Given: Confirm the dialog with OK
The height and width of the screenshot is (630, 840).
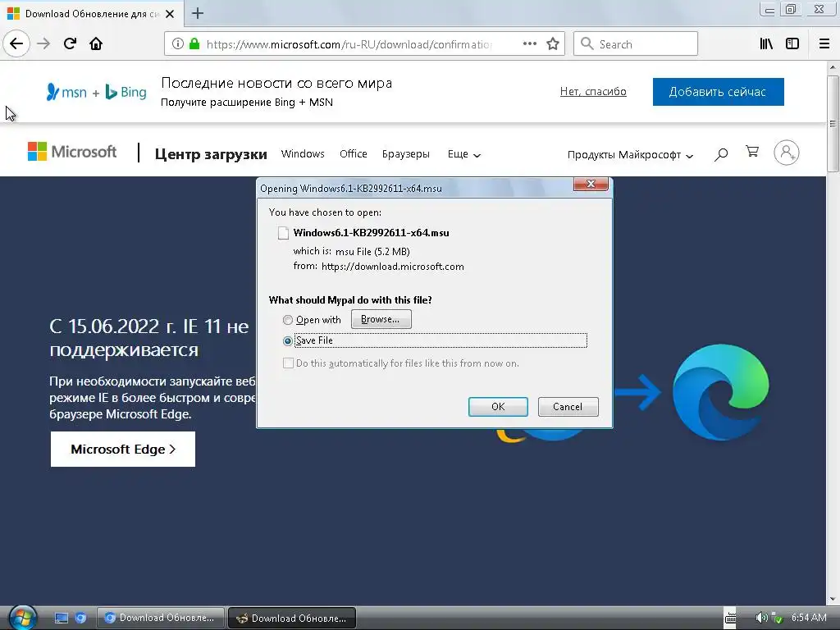Looking at the screenshot, I should [x=498, y=407].
